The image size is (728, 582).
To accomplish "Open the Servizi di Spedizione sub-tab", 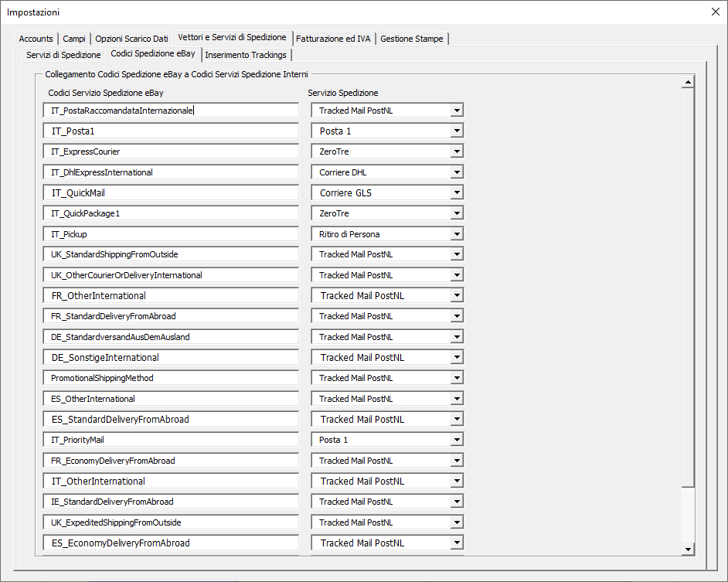I will click(x=63, y=55).
